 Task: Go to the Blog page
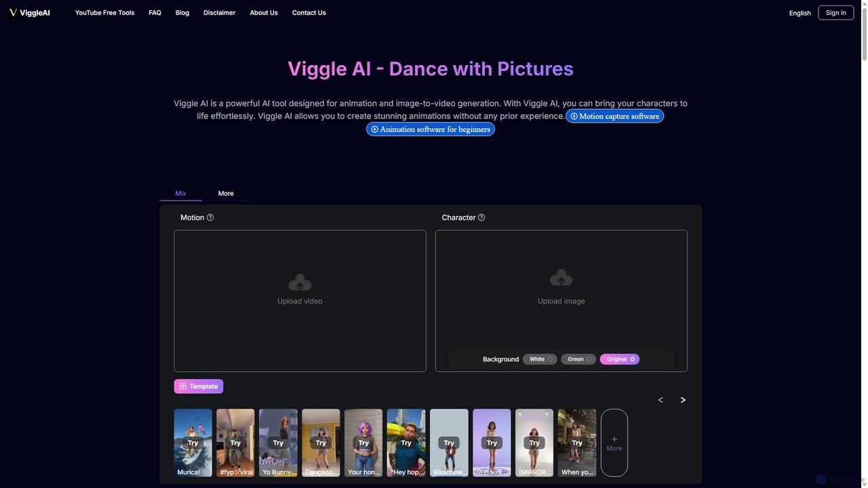click(x=182, y=13)
